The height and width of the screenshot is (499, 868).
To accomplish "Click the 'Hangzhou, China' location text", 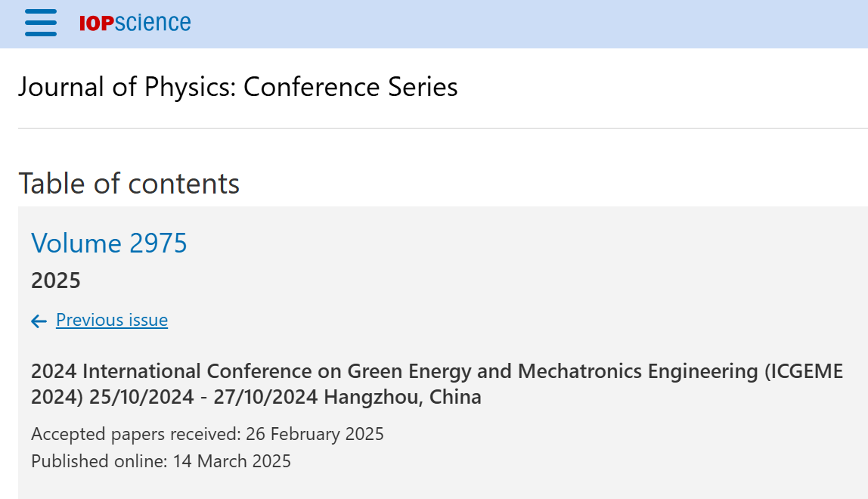I will click(402, 397).
